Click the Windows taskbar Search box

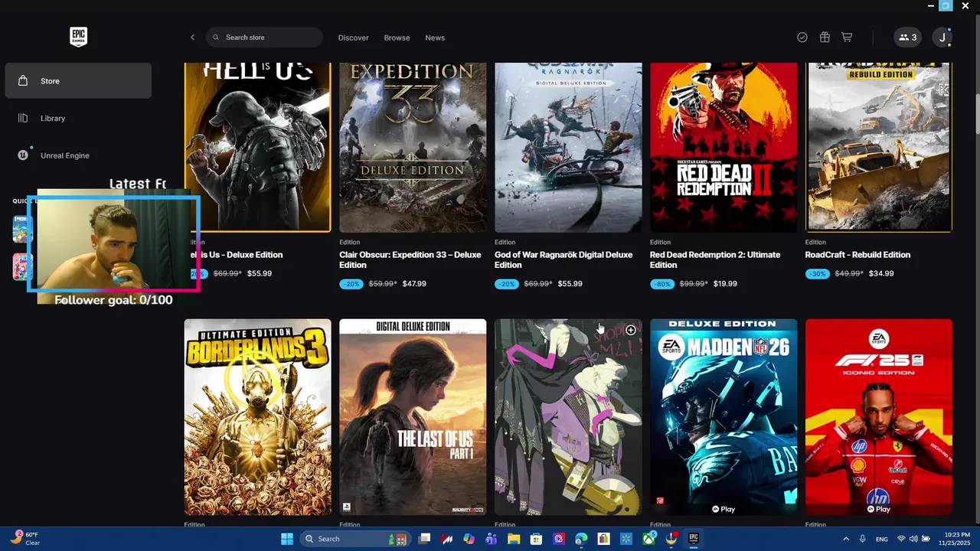(x=356, y=539)
